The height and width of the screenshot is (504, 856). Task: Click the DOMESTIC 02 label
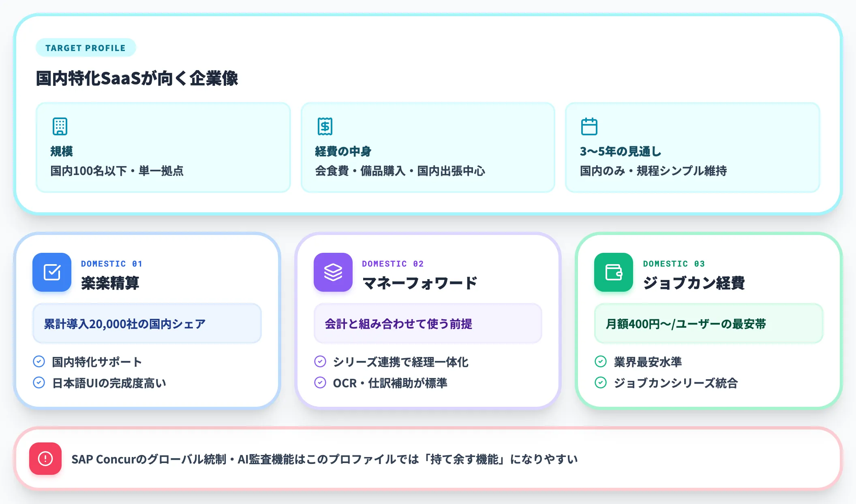coord(393,264)
